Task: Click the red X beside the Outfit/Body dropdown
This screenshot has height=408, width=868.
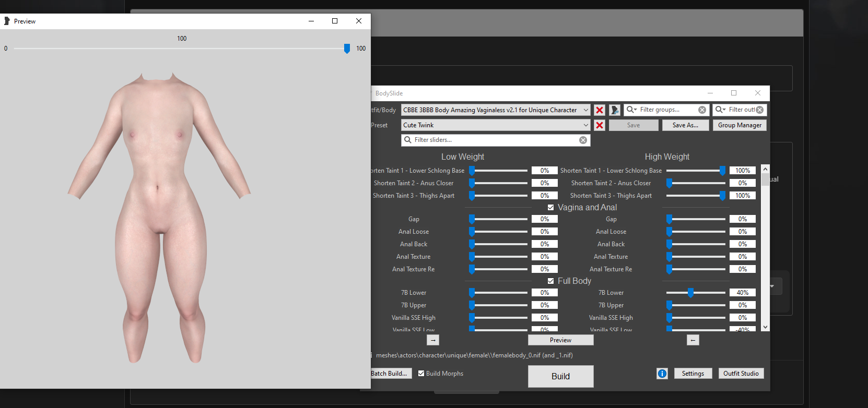Action: point(600,110)
